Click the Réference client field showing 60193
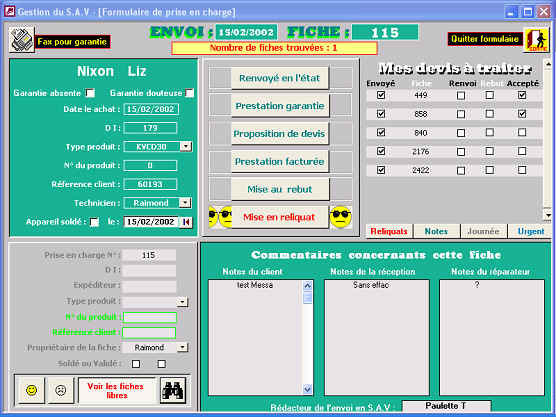Image resolution: width=556 pixels, height=417 pixels. (x=150, y=184)
